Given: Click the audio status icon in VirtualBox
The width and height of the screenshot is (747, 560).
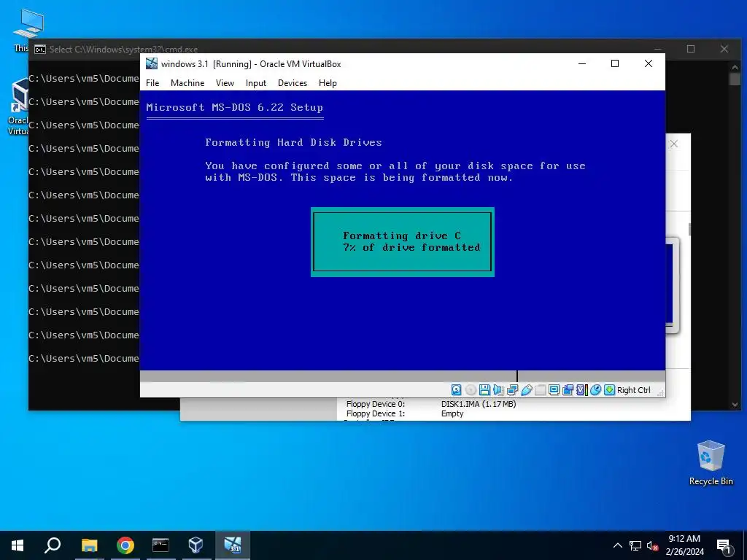Looking at the screenshot, I should click(498, 390).
